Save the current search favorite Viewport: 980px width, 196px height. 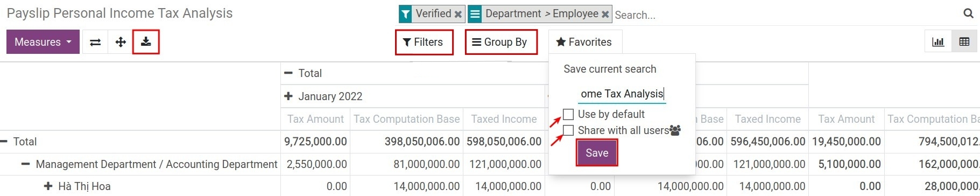pyautogui.click(x=597, y=153)
